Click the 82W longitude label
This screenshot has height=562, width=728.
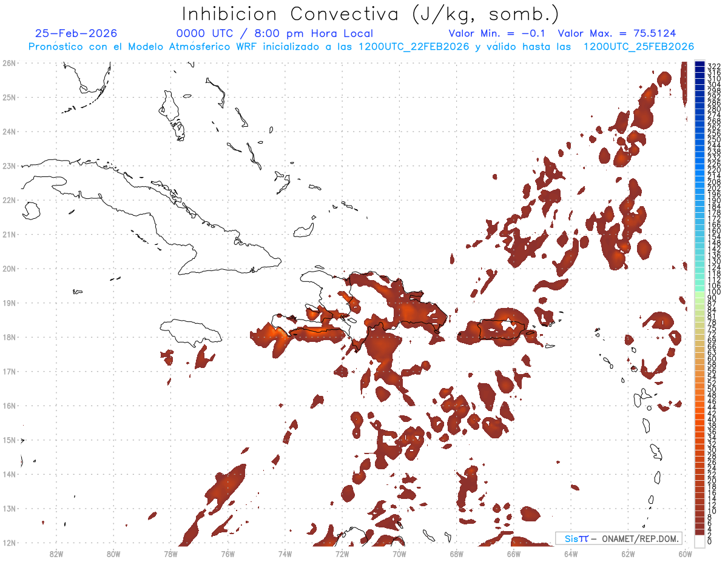tap(56, 554)
